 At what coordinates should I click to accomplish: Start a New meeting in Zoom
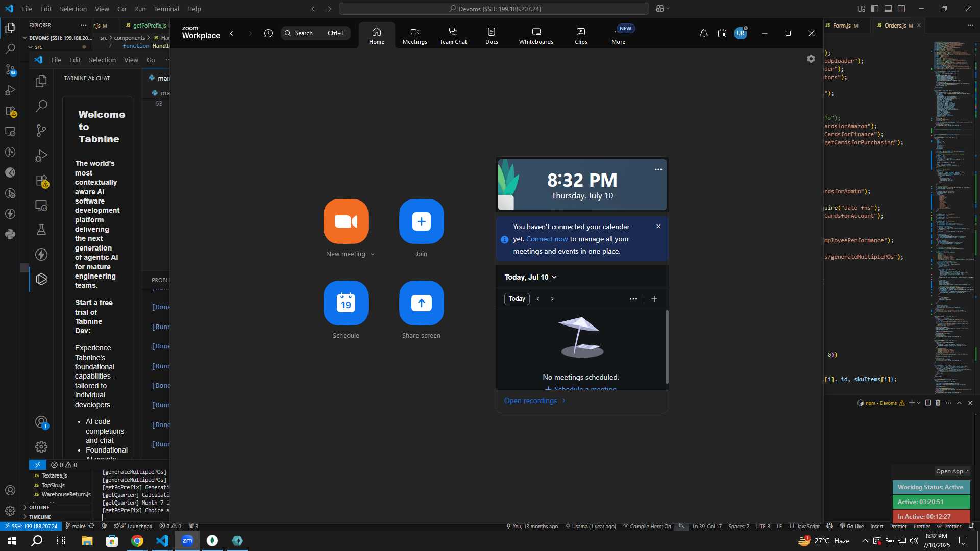(346, 221)
